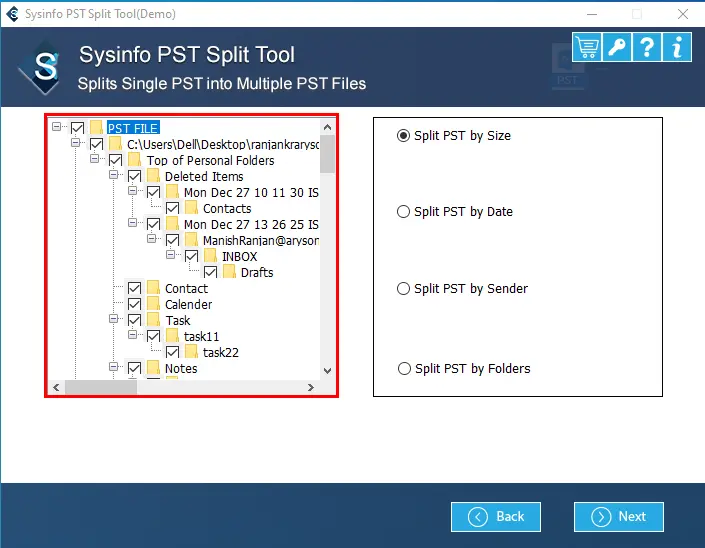Screen dimensions: 705x548
Task: Collapse Top of Personal Folders node
Action: (x=94, y=158)
